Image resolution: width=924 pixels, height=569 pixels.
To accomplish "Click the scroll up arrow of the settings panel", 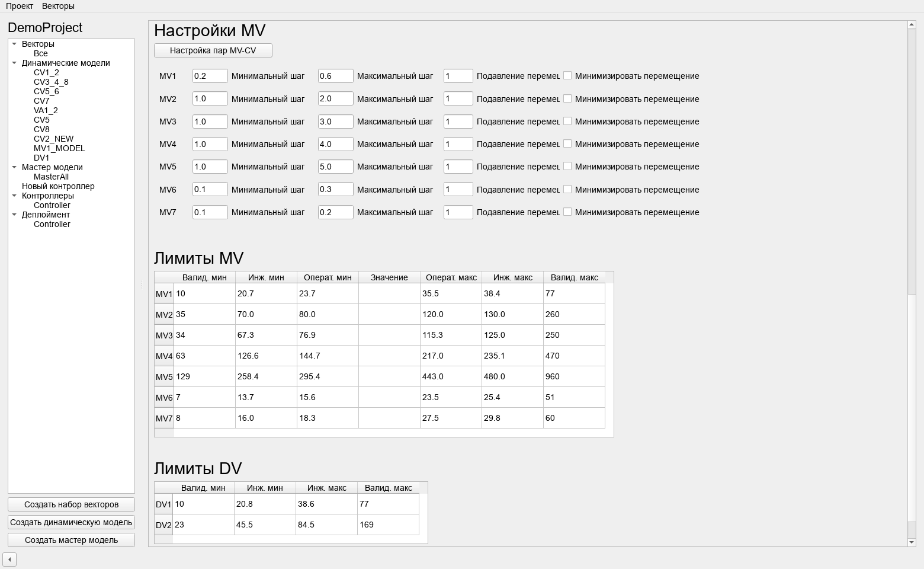I will pyautogui.click(x=912, y=25).
